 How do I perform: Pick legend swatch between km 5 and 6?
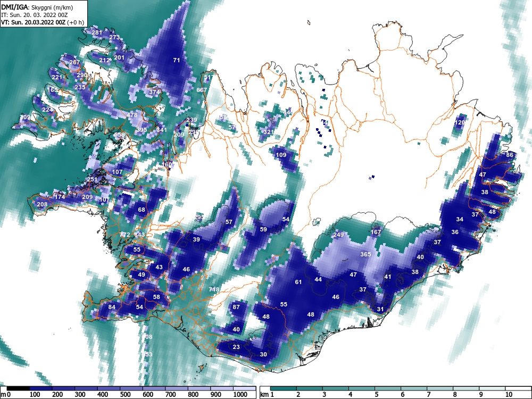tap(388, 388)
